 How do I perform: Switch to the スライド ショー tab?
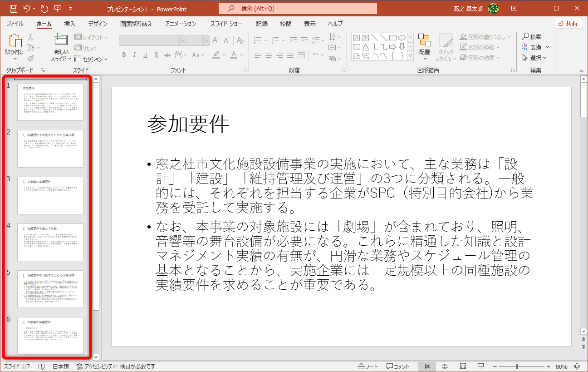coord(226,24)
